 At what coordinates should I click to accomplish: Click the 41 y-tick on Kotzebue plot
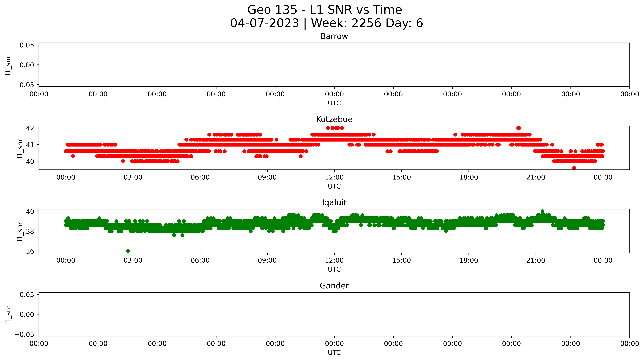coord(30,145)
